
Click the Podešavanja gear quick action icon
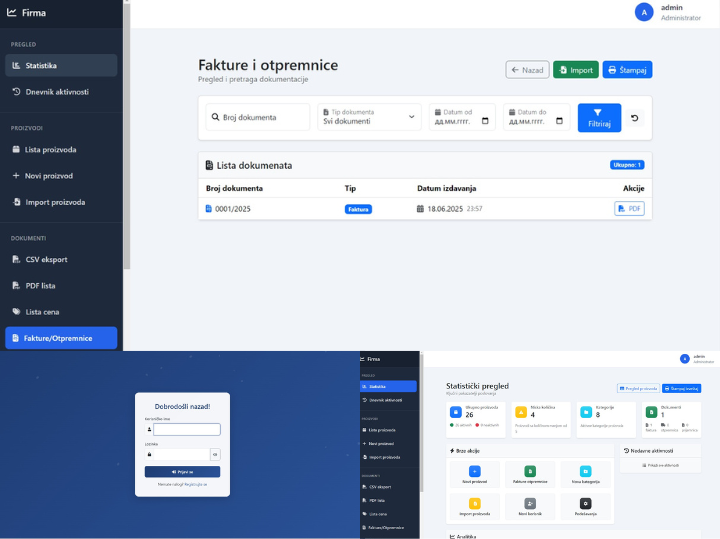pos(585,504)
